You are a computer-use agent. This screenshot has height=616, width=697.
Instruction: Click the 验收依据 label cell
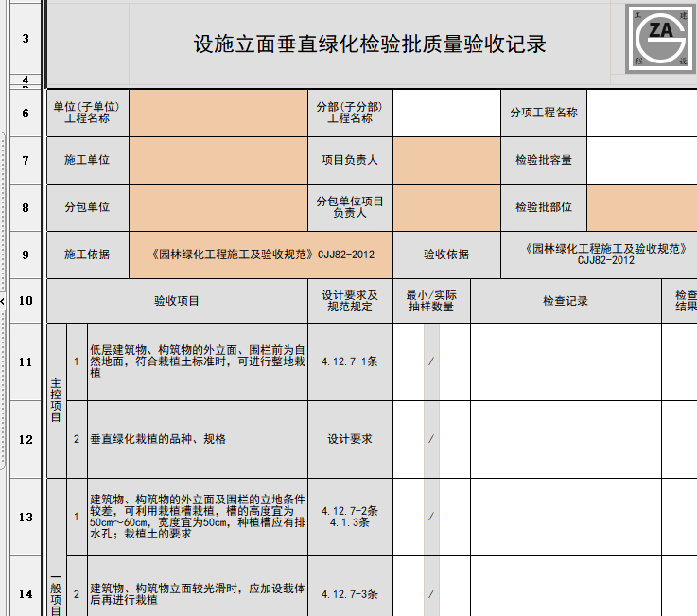tap(446, 255)
